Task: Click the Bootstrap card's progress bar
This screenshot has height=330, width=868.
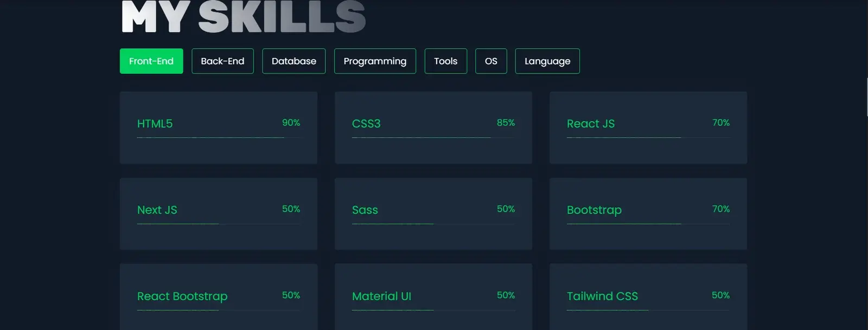Action: [648, 224]
